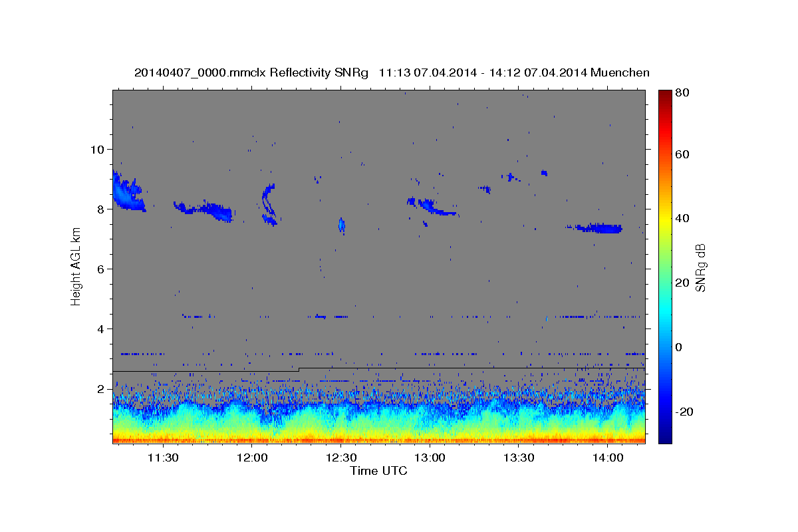This screenshot has width=798, height=532.
Task: Click the curved cloud echo just after 12:00
Action: click(269, 205)
